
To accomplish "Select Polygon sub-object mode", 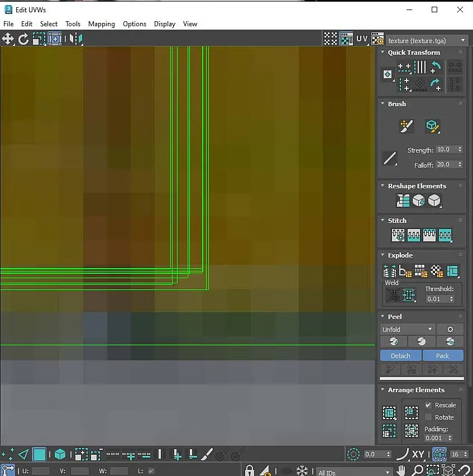I will pos(39,454).
